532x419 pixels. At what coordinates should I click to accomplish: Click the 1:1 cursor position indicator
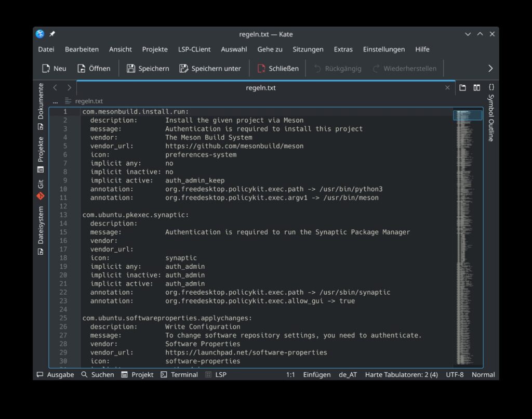pyautogui.click(x=290, y=374)
